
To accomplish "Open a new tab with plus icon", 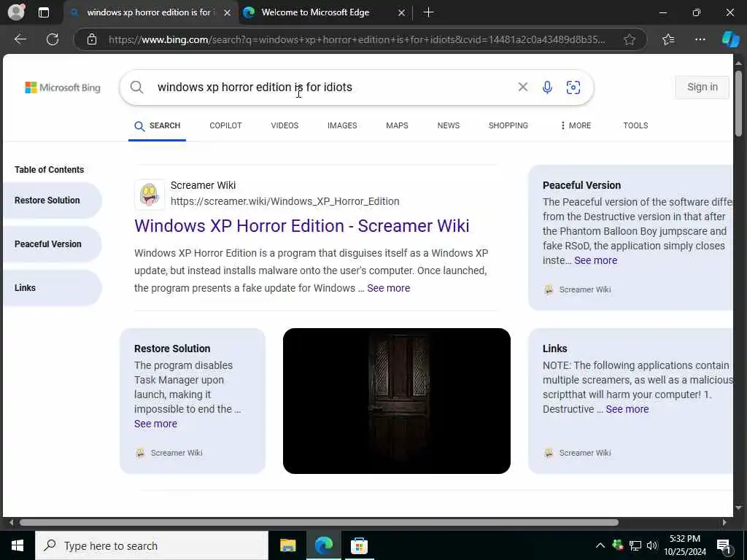I will [x=428, y=12].
